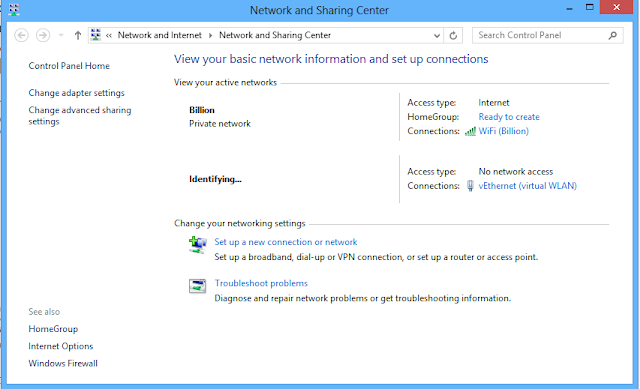Click Set up a new connection or network
Viewport: 640px width, 389px height.
click(286, 242)
